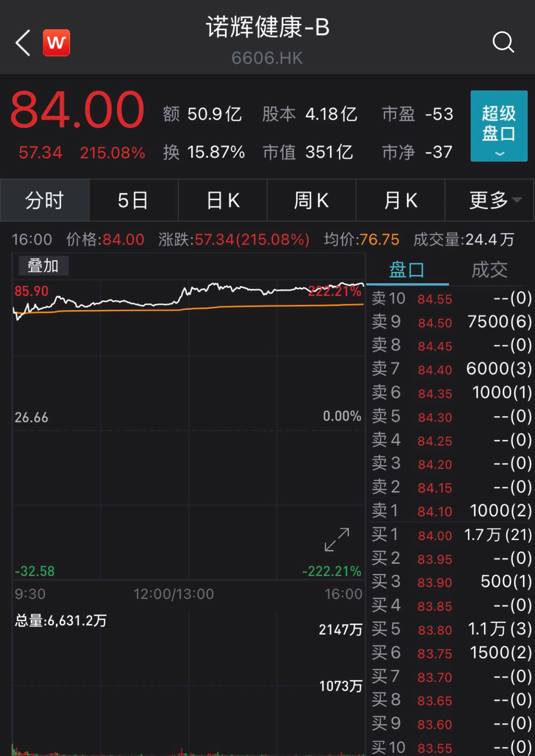Image resolution: width=535 pixels, height=756 pixels.
Task: Tap the 叠加 overlay button
Action: pyautogui.click(x=43, y=266)
